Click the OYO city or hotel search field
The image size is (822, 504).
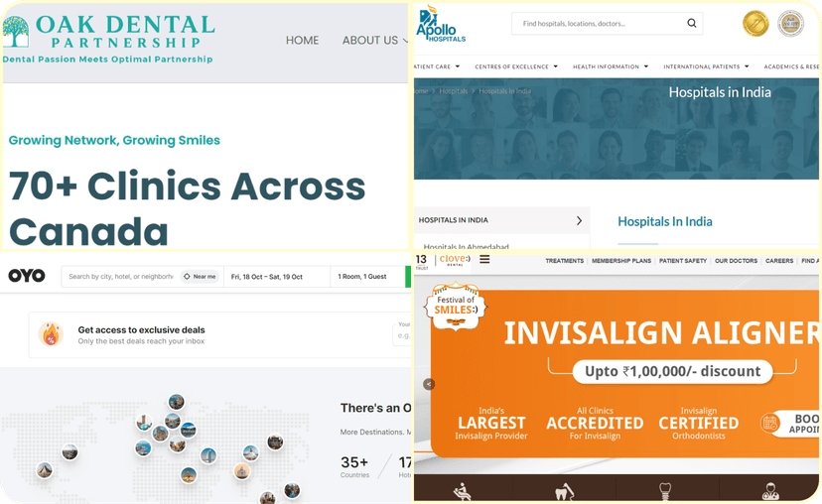click(119, 277)
